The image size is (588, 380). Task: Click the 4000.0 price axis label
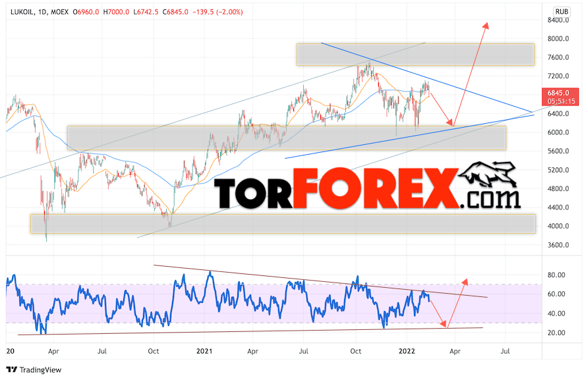pyautogui.click(x=558, y=226)
